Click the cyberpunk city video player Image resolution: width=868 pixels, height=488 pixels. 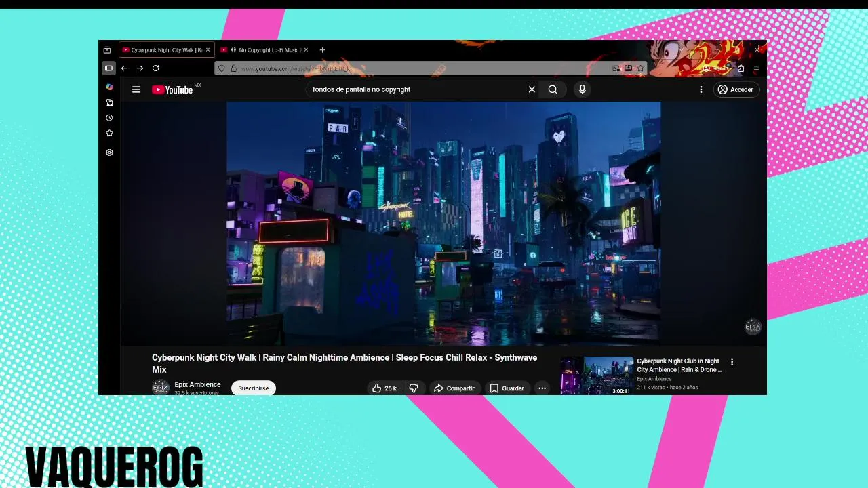point(443,222)
